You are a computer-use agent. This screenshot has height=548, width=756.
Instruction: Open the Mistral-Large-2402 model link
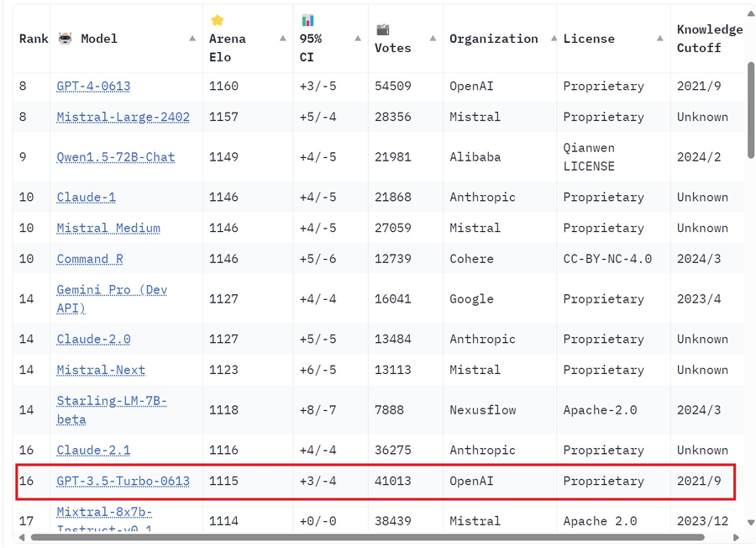pos(123,117)
